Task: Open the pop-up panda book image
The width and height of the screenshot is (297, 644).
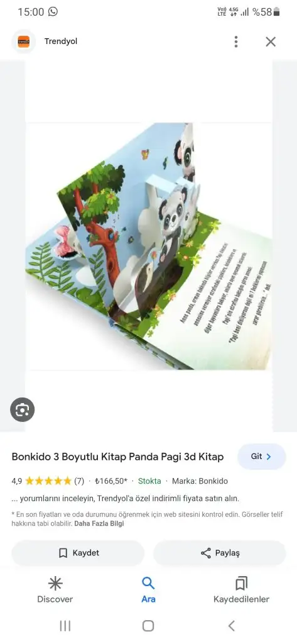Action: tap(148, 246)
